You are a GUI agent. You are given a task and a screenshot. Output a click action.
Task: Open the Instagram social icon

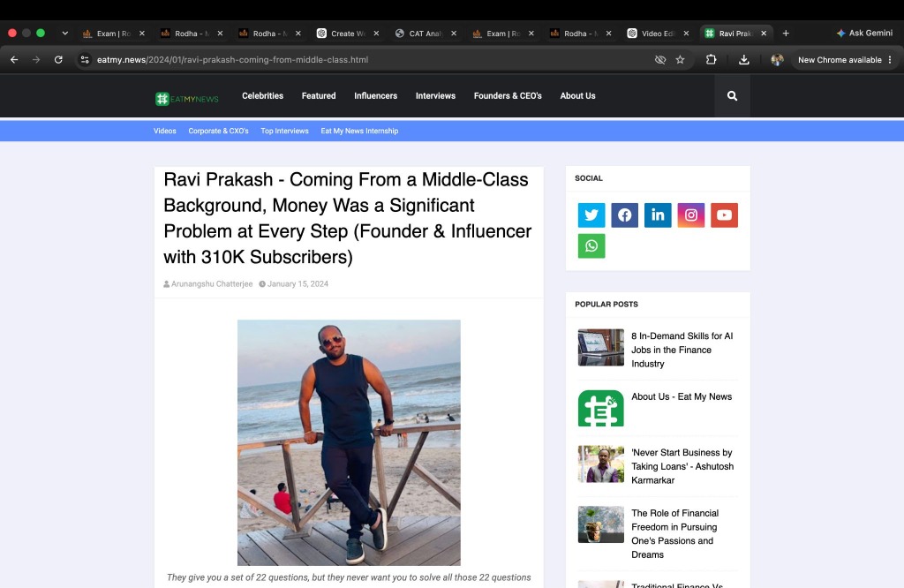[x=690, y=215]
